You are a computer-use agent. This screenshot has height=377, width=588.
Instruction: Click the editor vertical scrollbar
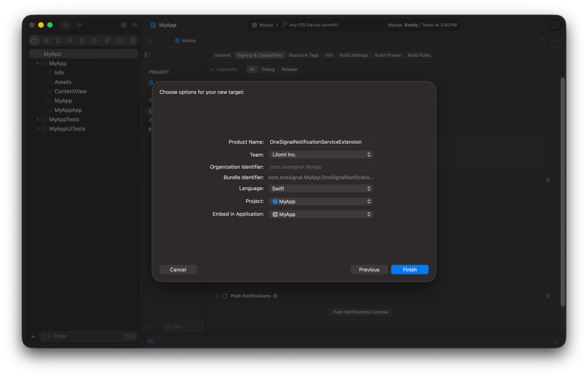[x=562, y=192]
